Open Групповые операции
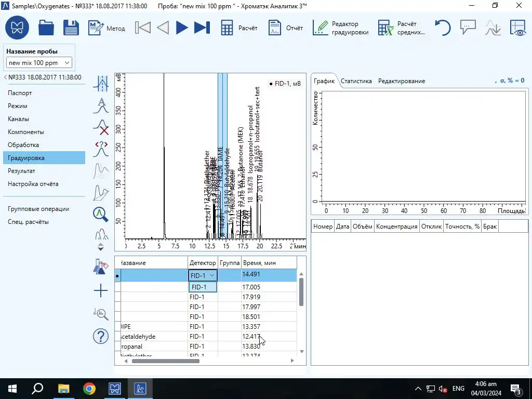532x399 pixels. (x=44, y=209)
